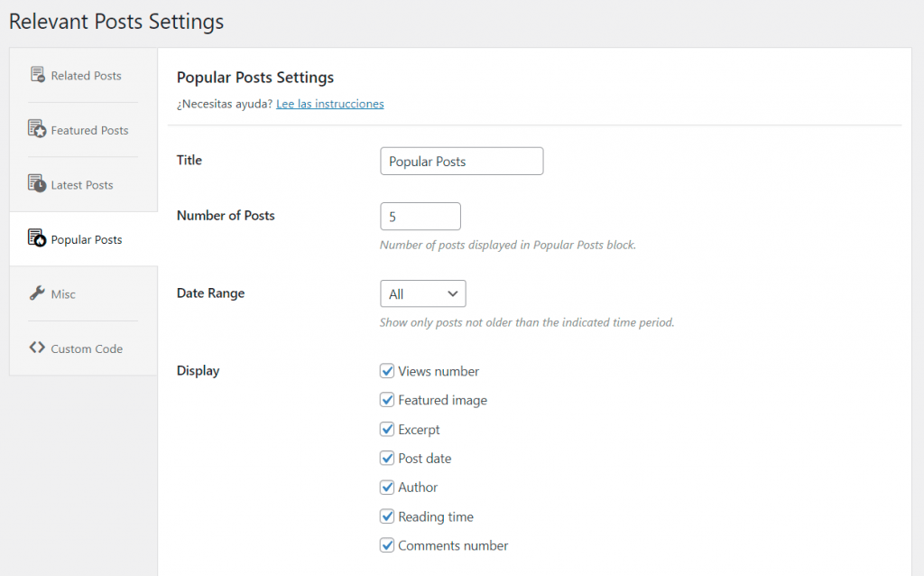This screenshot has height=576, width=924.
Task: Toggle the Featured image checkbox
Action: pyautogui.click(x=387, y=400)
